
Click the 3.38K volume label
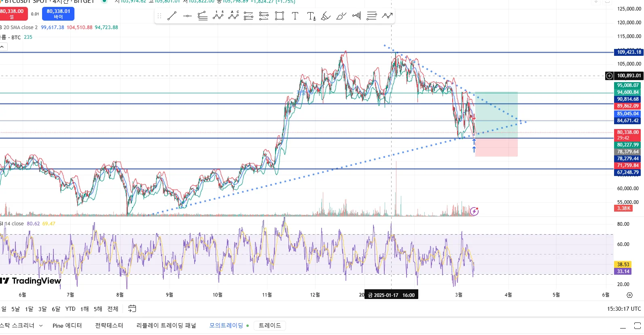coord(623,208)
